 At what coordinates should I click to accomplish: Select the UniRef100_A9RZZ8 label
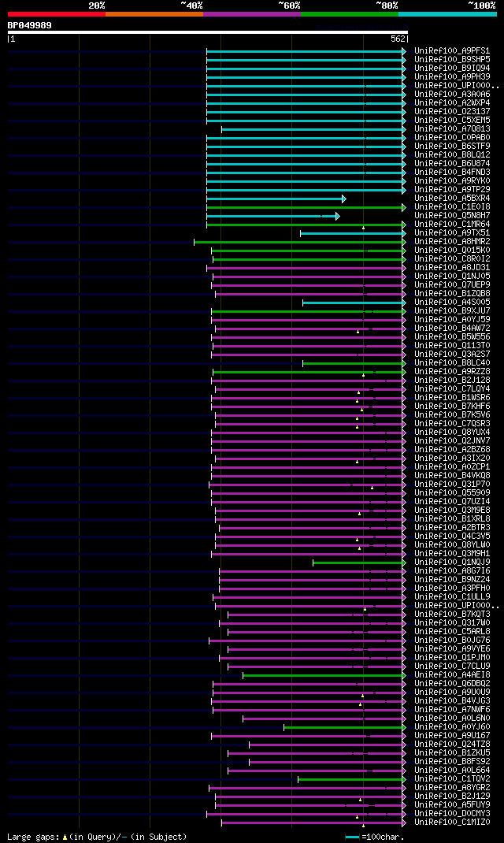pyautogui.click(x=452, y=372)
